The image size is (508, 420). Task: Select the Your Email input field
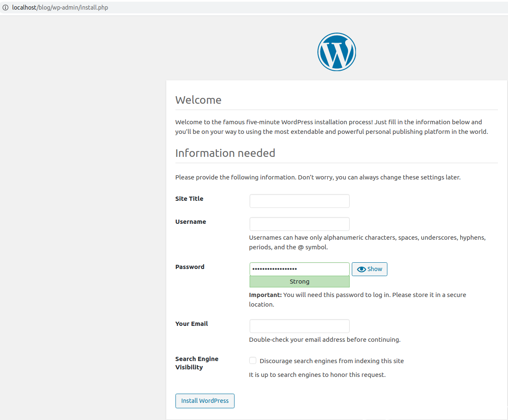(299, 326)
